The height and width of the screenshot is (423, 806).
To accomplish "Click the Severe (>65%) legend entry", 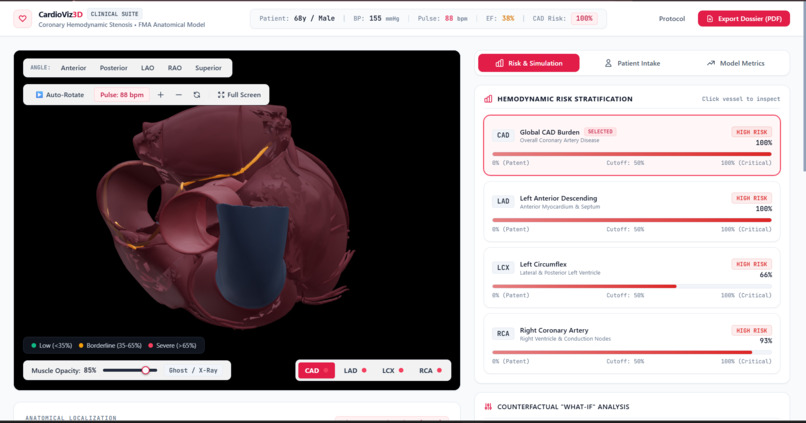I will 172,345.
